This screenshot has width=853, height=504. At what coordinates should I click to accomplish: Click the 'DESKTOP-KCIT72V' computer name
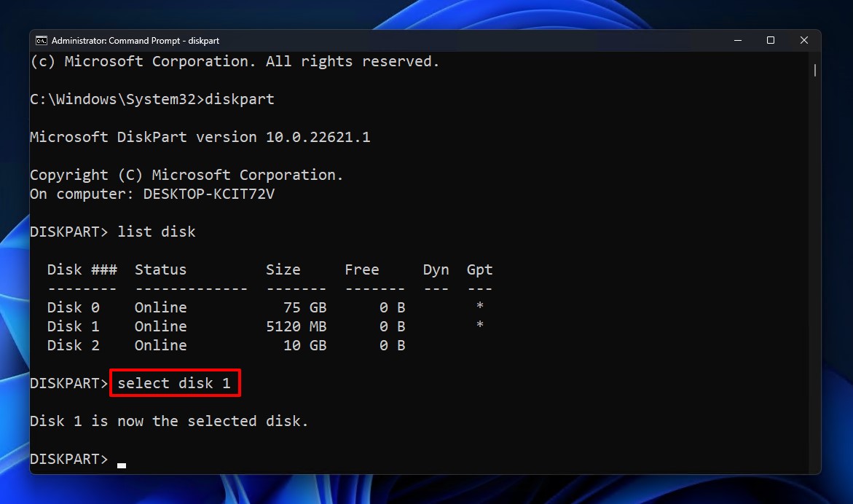(208, 194)
